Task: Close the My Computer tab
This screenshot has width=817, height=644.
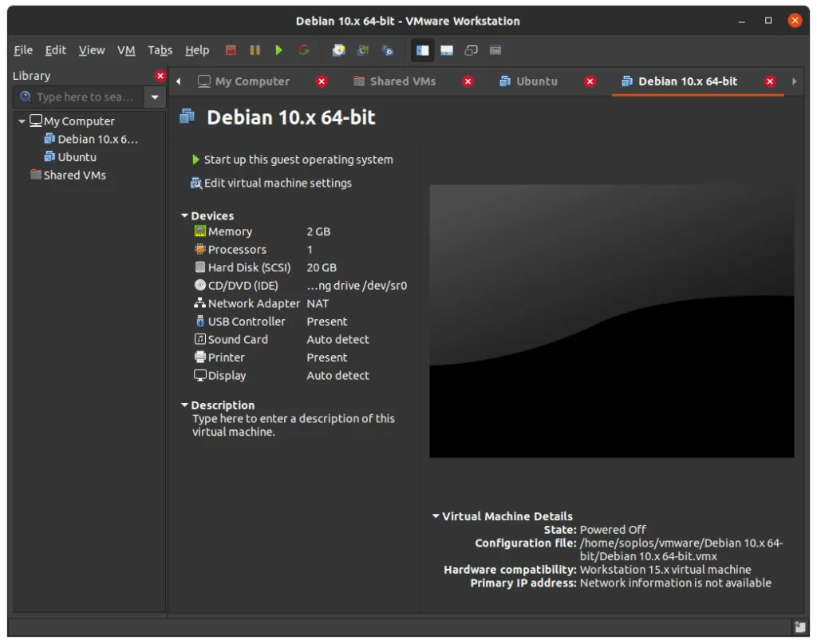Action: [x=322, y=81]
